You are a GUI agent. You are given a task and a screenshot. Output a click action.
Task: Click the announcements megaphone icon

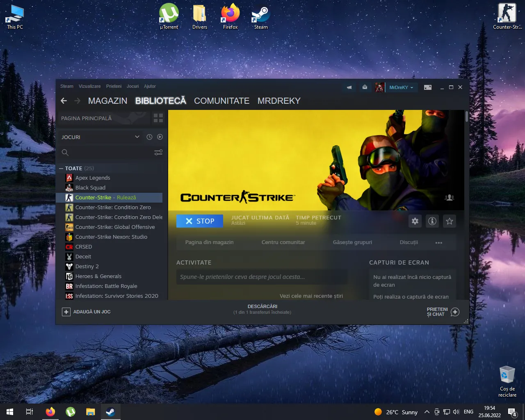[x=349, y=87]
